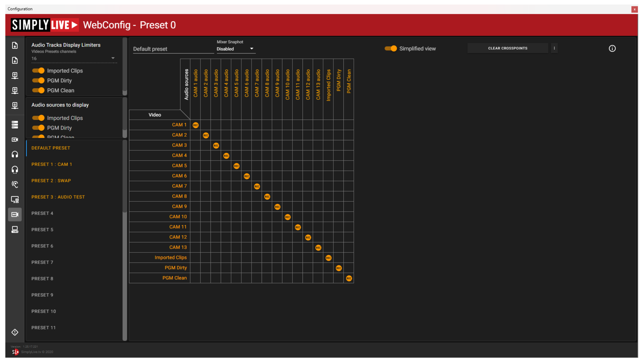644x362 pixels.
Task: Click the ear listening icon
Action: pos(15,185)
